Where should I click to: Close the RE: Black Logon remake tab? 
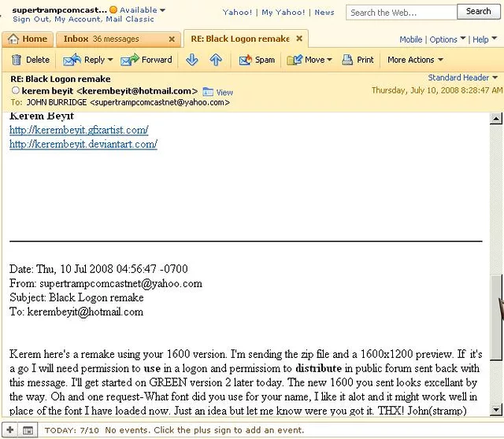tap(299, 39)
